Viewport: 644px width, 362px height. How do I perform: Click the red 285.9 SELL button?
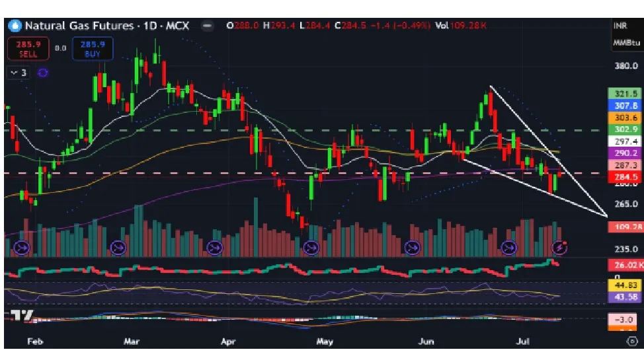point(28,49)
